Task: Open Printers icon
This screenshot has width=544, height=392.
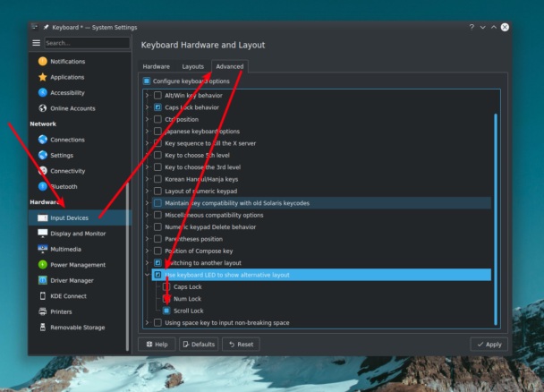Action: tap(43, 311)
